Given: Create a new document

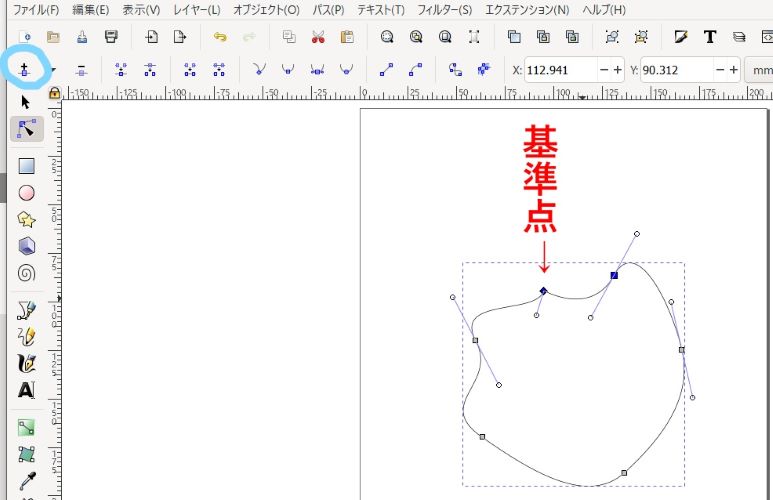Looking at the screenshot, I should click(24, 36).
